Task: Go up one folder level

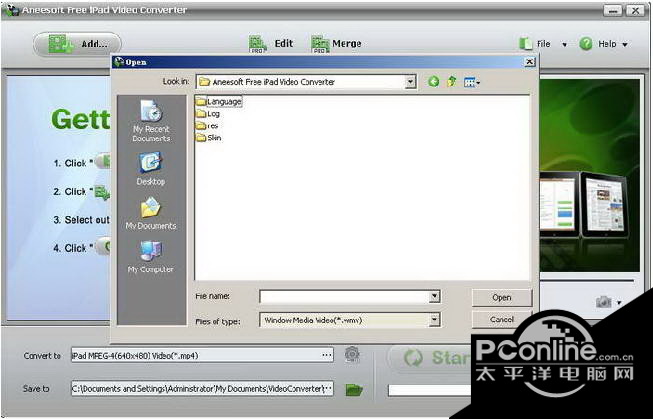Action: pos(452,82)
